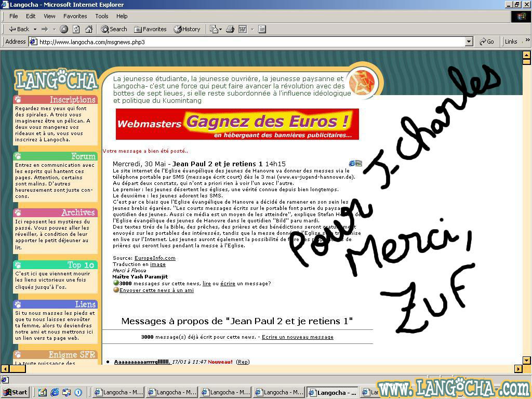The width and height of the screenshot is (532, 399).
Task: Open the History panel
Action: point(187,29)
